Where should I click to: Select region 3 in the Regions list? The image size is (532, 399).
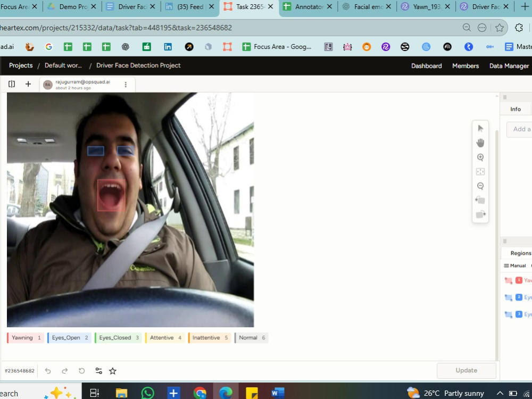point(518,314)
